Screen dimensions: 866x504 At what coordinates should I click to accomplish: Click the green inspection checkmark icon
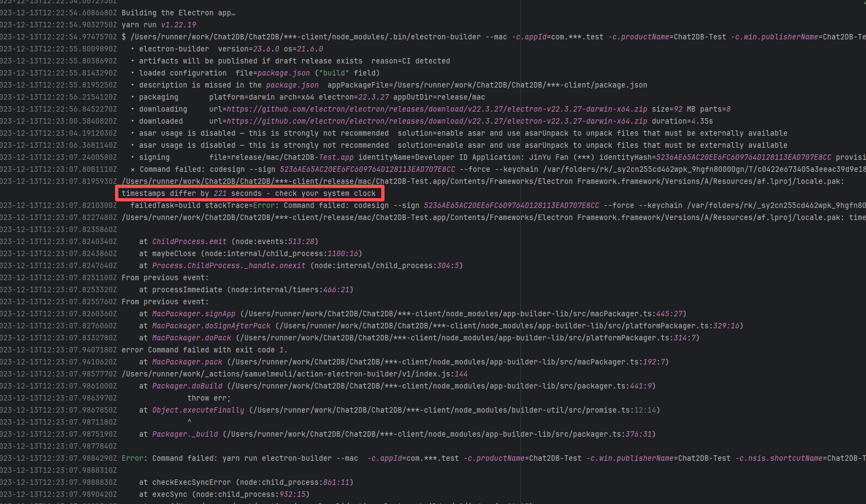[863, 3]
